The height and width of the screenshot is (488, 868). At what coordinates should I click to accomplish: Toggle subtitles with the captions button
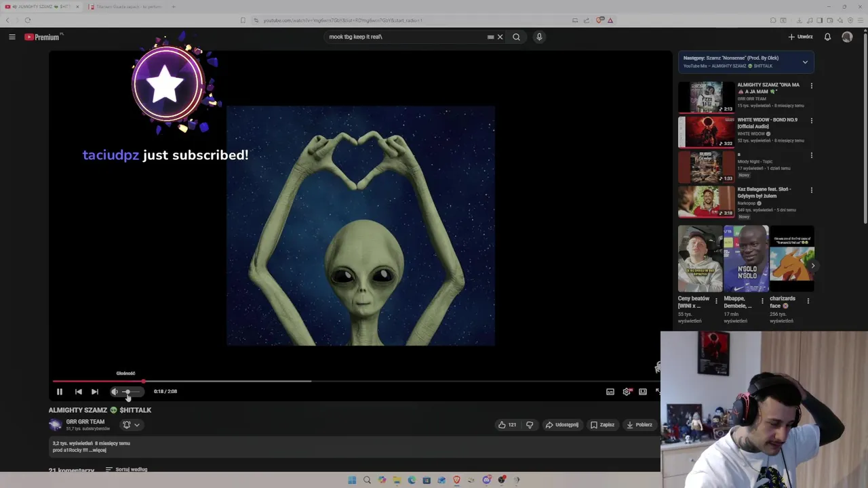(x=610, y=391)
